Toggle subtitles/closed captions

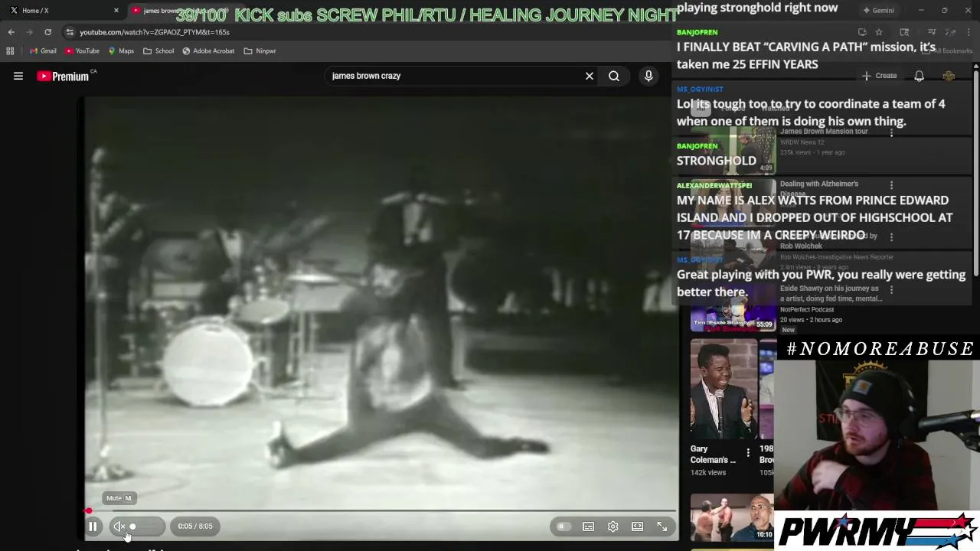pyautogui.click(x=588, y=527)
